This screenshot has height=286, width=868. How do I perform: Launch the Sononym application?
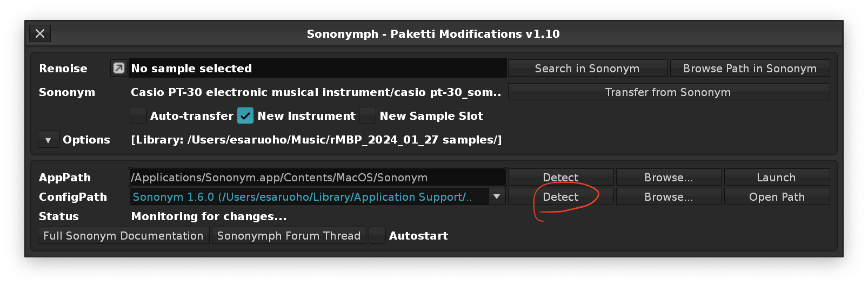tap(776, 177)
